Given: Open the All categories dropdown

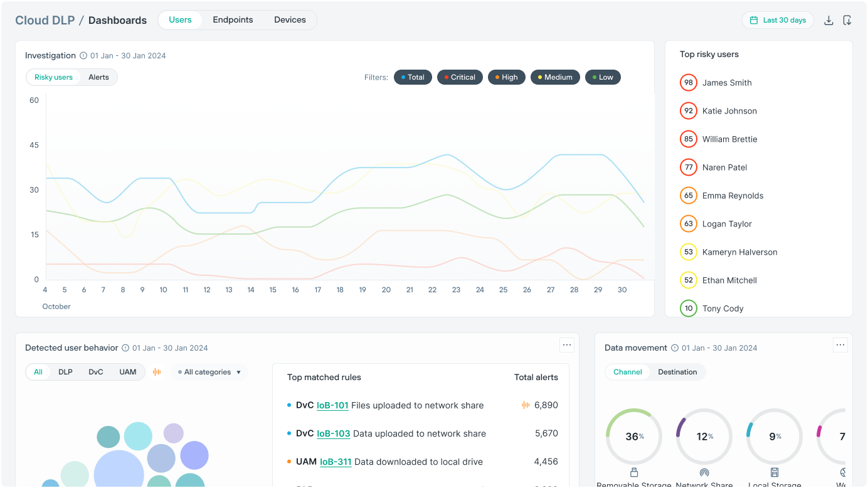Looking at the screenshot, I should (x=208, y=371).
